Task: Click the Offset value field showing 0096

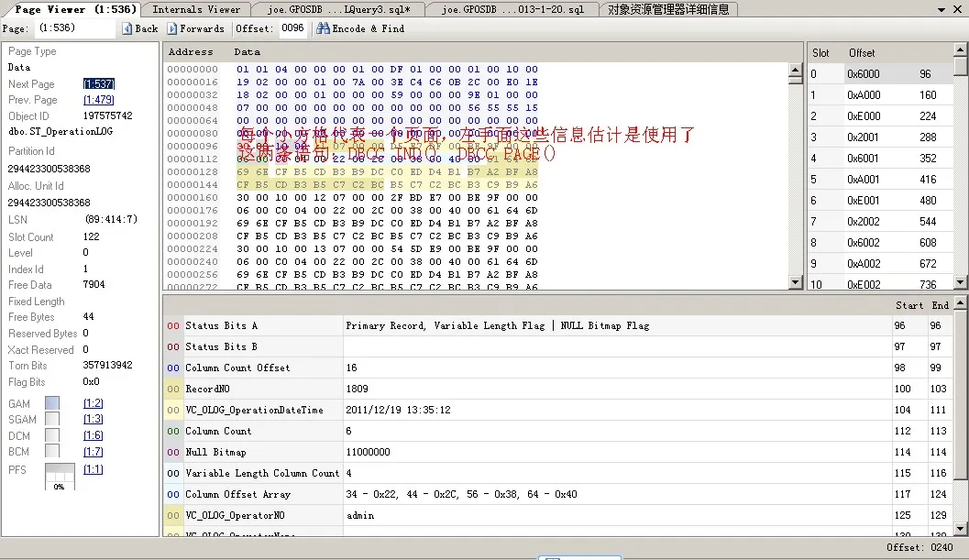Action: pyautogui.click(x=292, y=28)
